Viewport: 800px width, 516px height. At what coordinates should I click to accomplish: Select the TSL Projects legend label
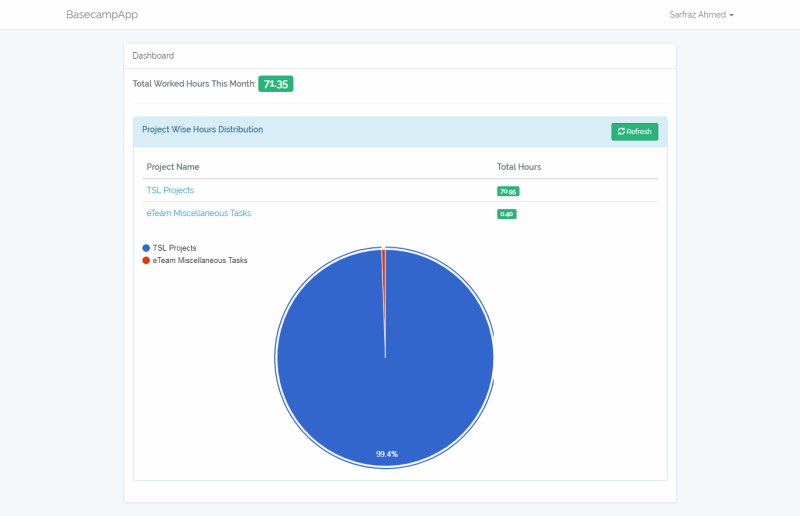pos(174,248)
